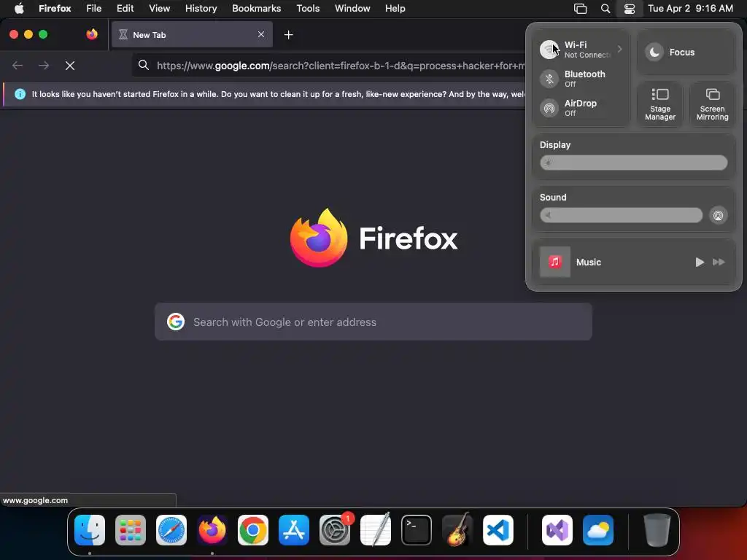747x560 pixels.
Task: Click the Search with Google field
Action: [x=373, y=322]
